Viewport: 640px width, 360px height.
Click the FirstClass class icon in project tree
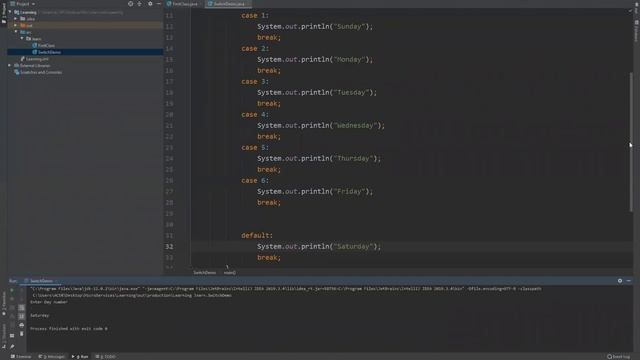[35, 45]
